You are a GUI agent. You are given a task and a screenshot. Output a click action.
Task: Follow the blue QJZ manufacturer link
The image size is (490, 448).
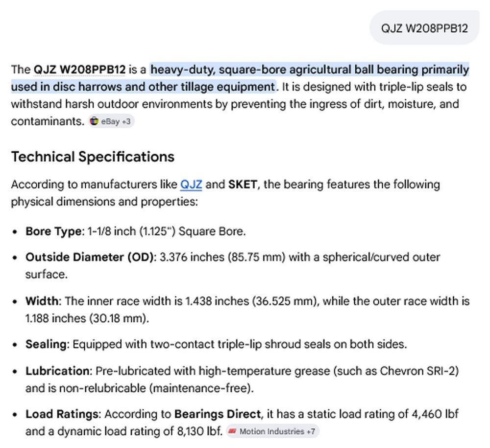191,185
